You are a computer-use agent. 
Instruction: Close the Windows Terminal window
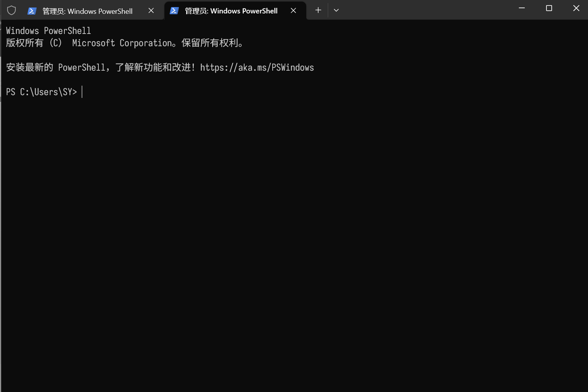point(576,8)
